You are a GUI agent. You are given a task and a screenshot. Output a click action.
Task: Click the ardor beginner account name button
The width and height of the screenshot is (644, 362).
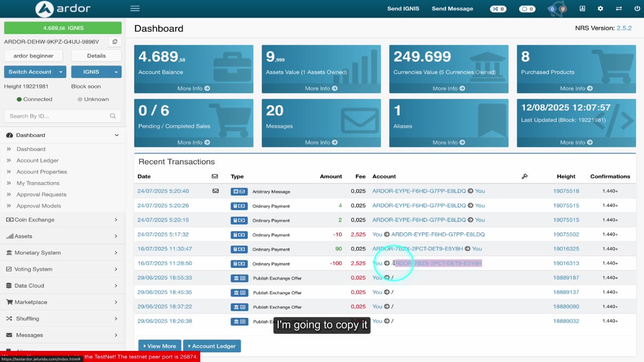pos(34,56)
